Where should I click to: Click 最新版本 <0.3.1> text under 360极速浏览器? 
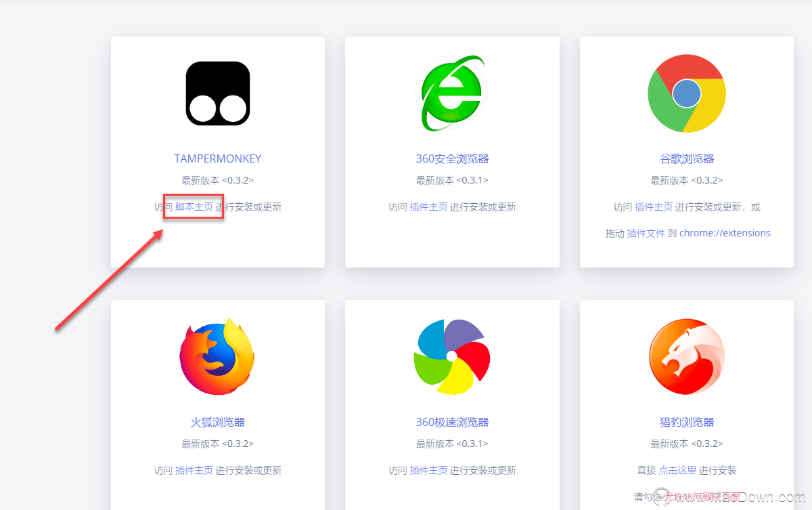coord(452,444)
